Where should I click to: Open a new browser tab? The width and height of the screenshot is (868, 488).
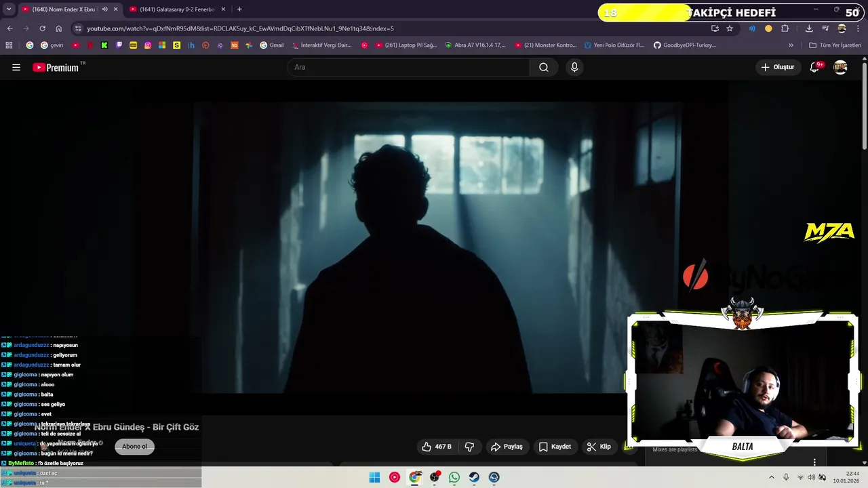pos(239,9)
